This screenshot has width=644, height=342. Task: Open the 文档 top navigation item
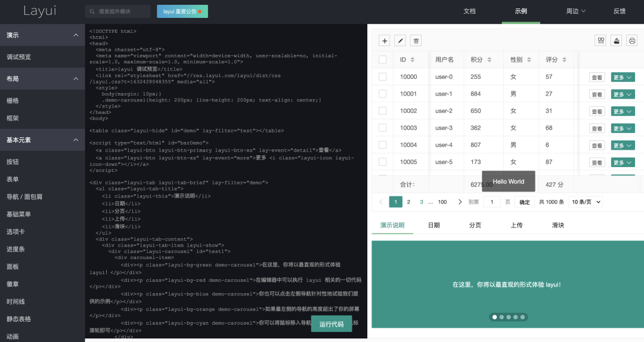point(469,11)
